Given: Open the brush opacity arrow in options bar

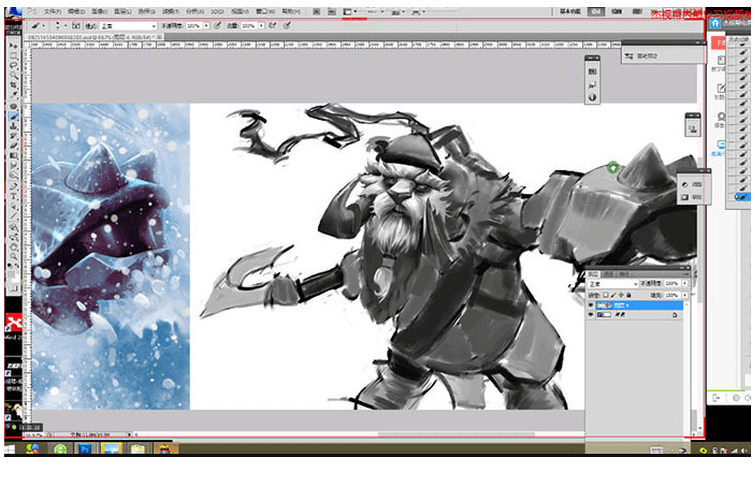Looking at the screenshot, I should pos(207,26).
